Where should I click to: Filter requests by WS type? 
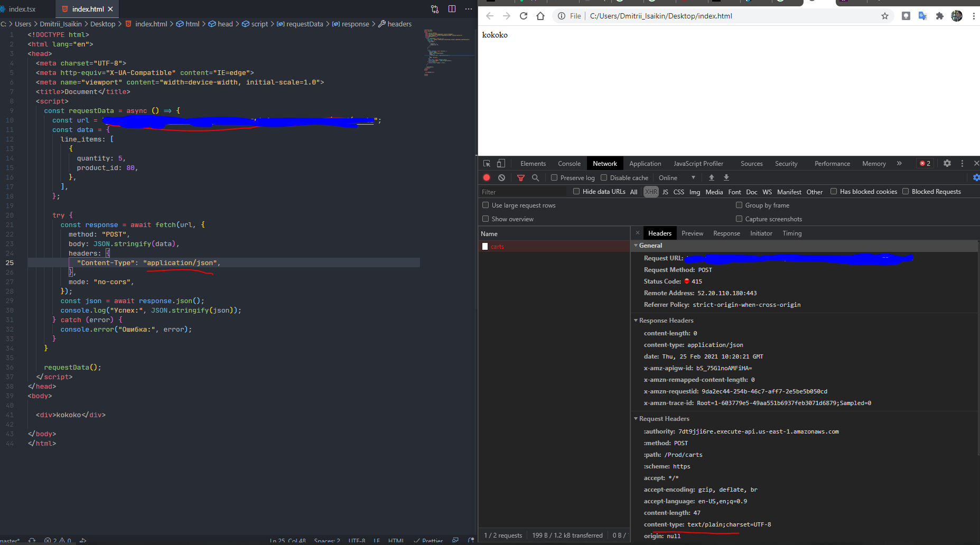(767, 192)
